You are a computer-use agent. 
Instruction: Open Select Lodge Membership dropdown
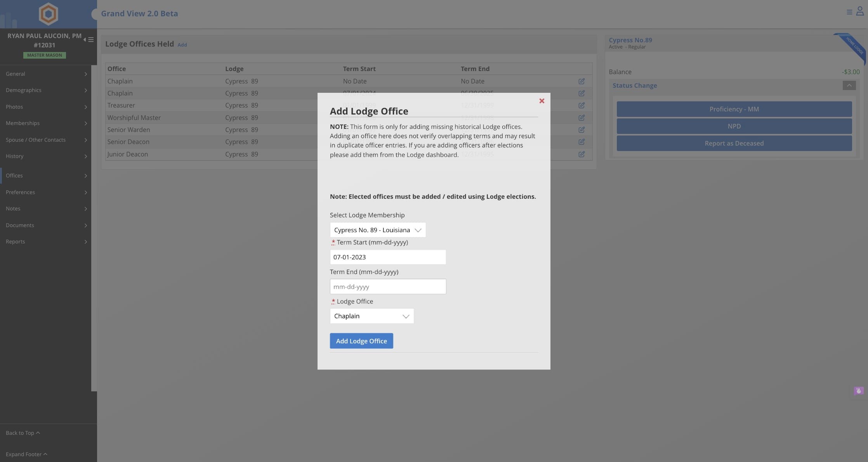(x=377, y=230)
